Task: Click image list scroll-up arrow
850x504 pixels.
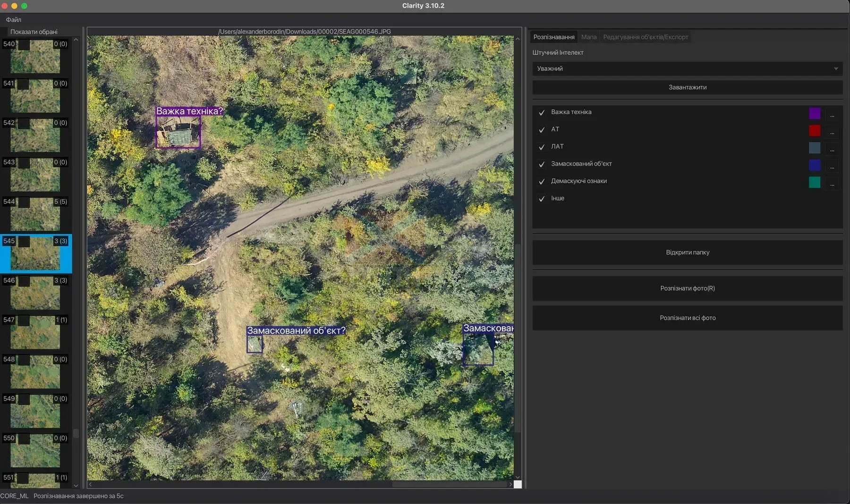Action: click(76, 40)
